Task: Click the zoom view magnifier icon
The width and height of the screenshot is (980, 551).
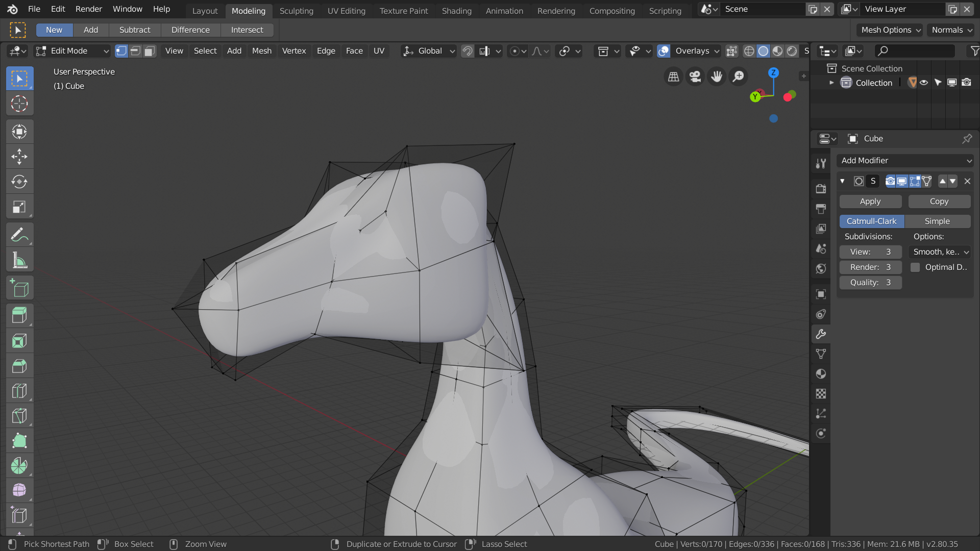Action: [x=738, y=77]
